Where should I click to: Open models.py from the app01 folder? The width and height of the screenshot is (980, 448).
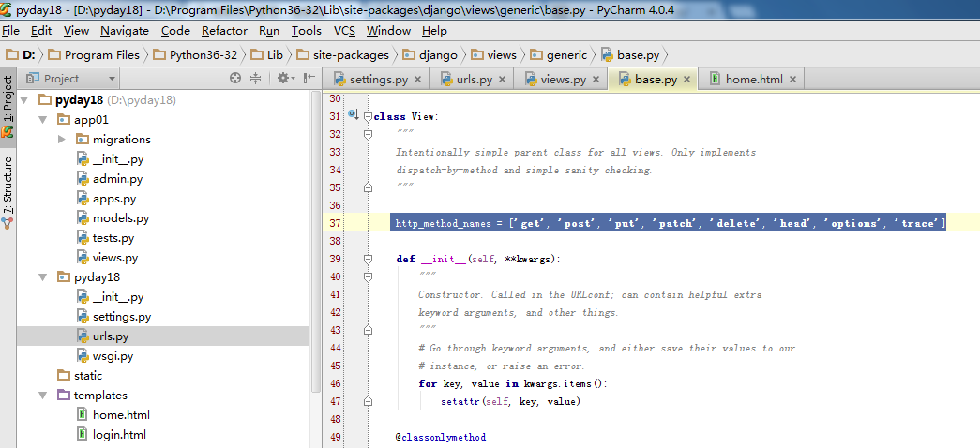120,218
